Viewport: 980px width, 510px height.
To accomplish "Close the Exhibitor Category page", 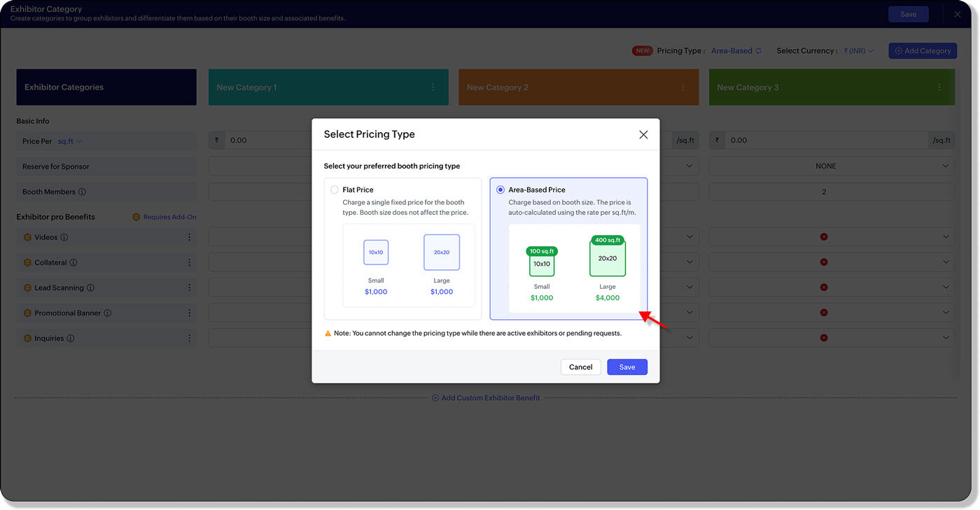I will coord(957,14).
